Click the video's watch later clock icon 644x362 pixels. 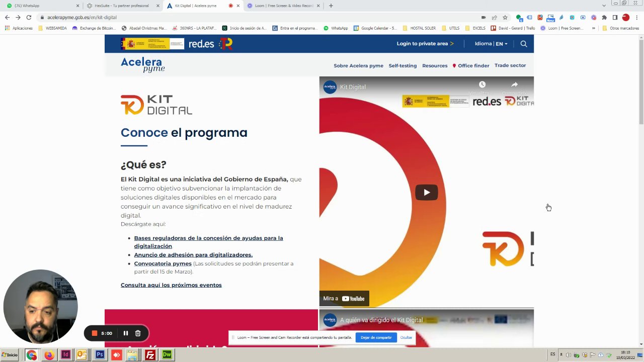pyautogui.click(x=482, y=84)
